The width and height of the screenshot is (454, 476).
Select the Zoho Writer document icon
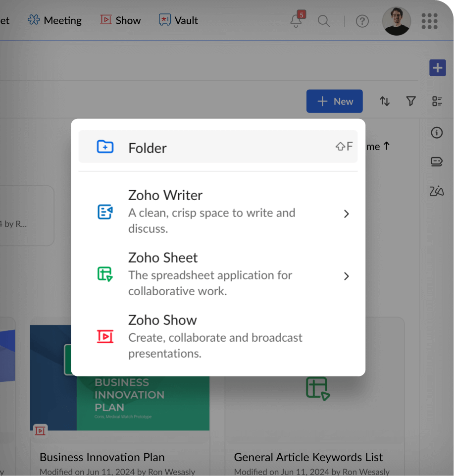104,212
